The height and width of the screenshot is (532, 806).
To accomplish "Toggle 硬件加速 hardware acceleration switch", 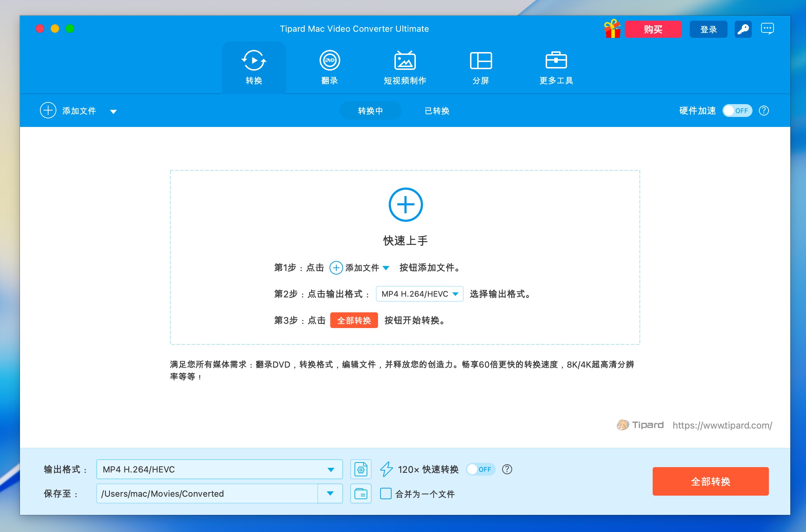I will [x=737, y=111].
